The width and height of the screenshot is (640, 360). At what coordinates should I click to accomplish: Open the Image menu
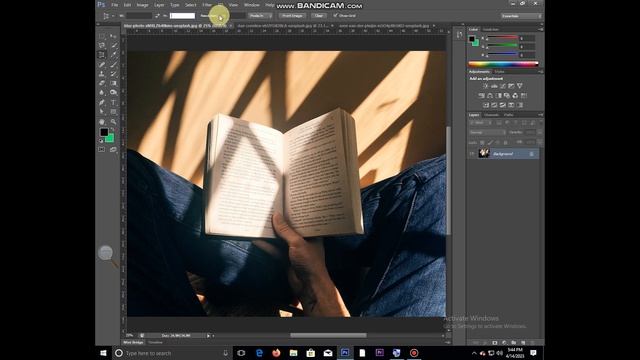(142, 5)
